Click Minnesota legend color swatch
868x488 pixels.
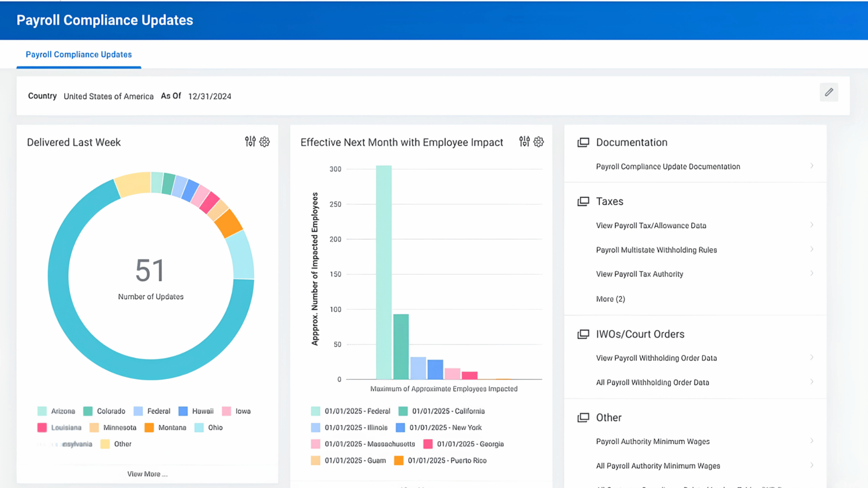coord(94,428)
